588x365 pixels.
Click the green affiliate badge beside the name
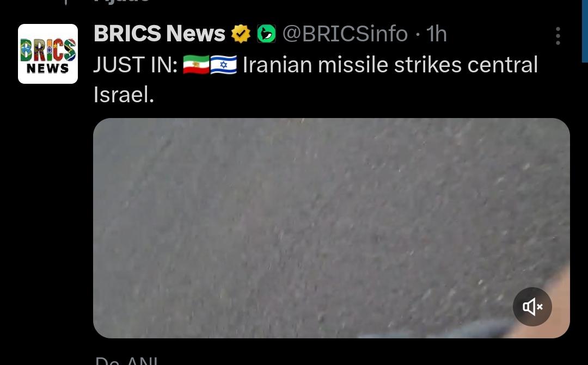pos(267,34)
